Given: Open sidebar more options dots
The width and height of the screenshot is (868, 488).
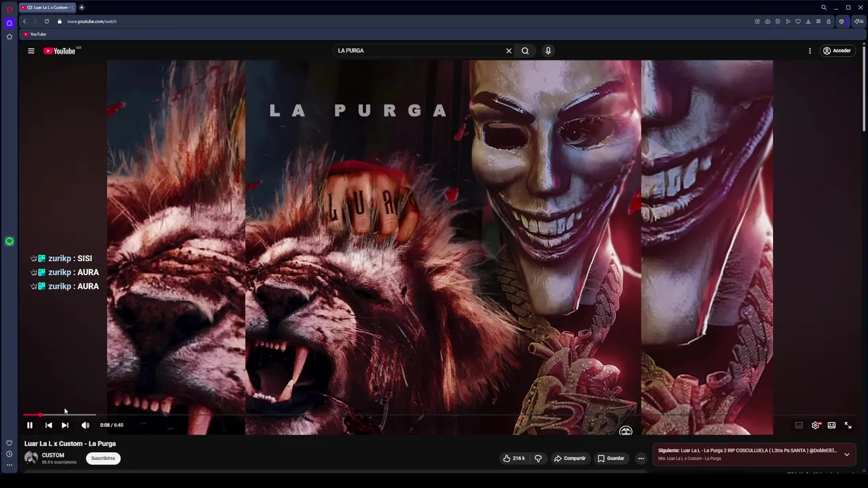Looking at the screenshot, I should [9, 465].
